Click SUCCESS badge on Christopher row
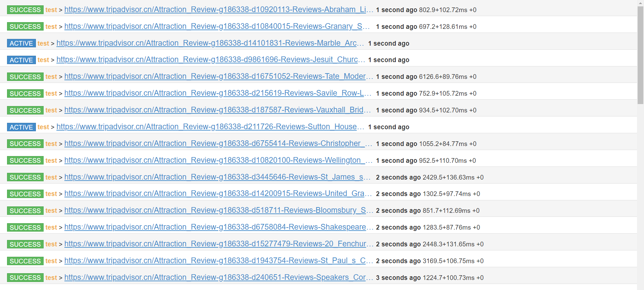This screenshot has width=644, height=290. click(x=25, y=144)
